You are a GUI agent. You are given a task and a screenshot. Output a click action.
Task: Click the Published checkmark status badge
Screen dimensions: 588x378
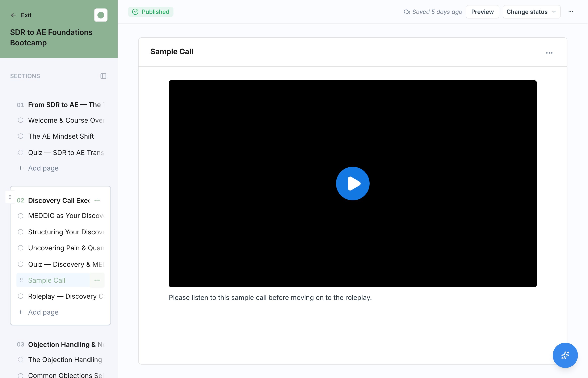point(151,12)
